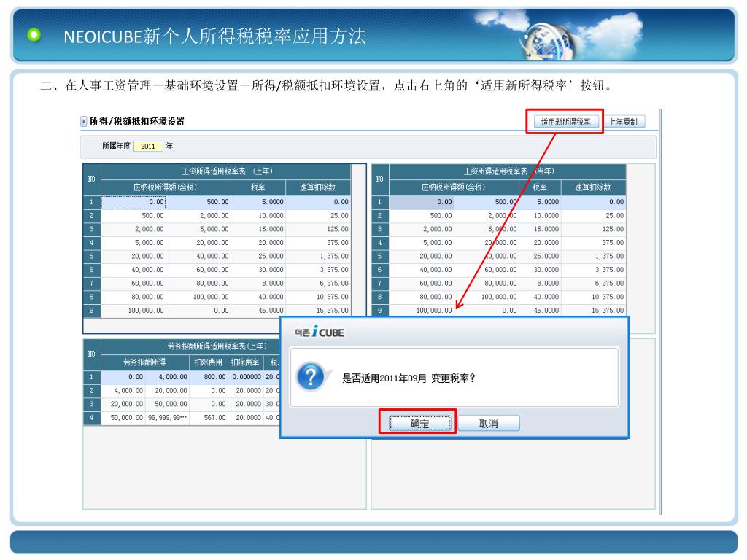Select row number 7 in the 当年 salary table
The height and width of the screenshot is (560, 747).
click(379, 284)
